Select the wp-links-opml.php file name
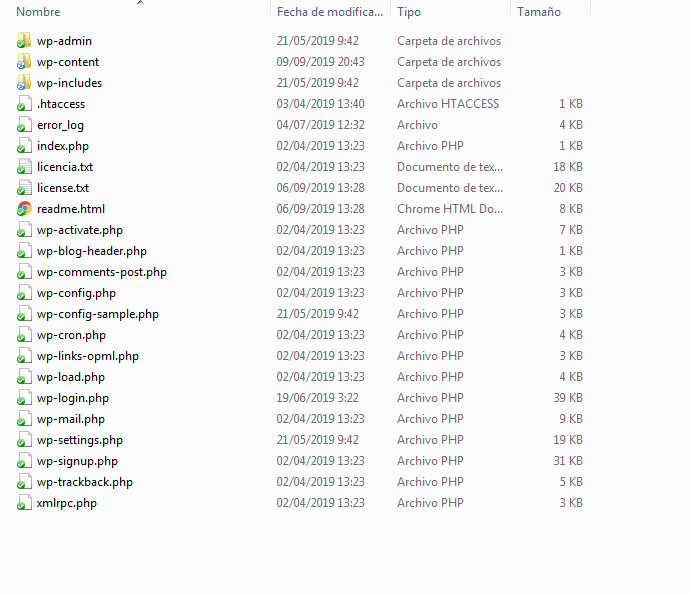 click(x=88, y=356)
